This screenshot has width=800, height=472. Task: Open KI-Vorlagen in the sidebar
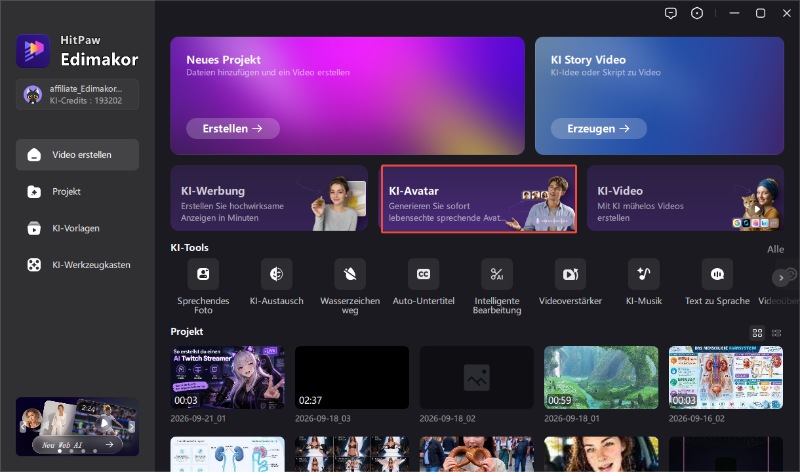point(78,228)
